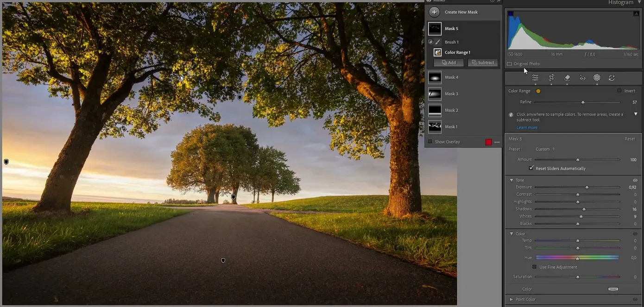644x307 pixels.
Task: Toggle the Color section eye icon
Action: point(635,234)
